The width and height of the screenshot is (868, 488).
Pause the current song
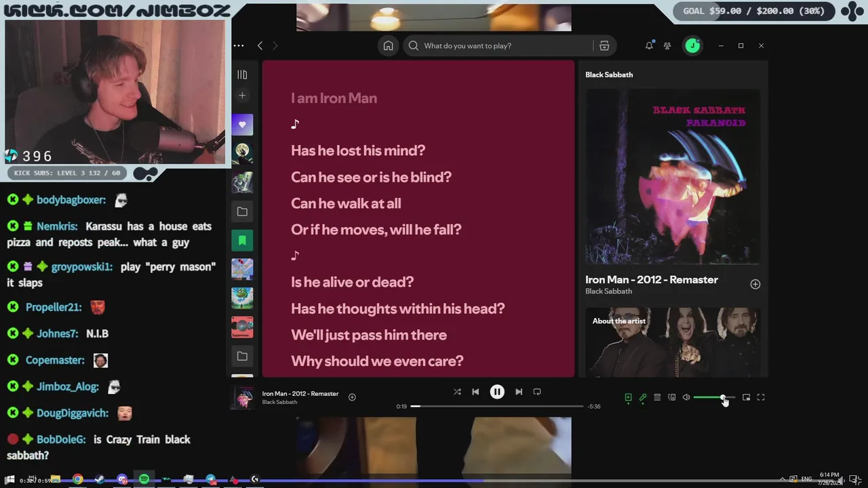497,392
